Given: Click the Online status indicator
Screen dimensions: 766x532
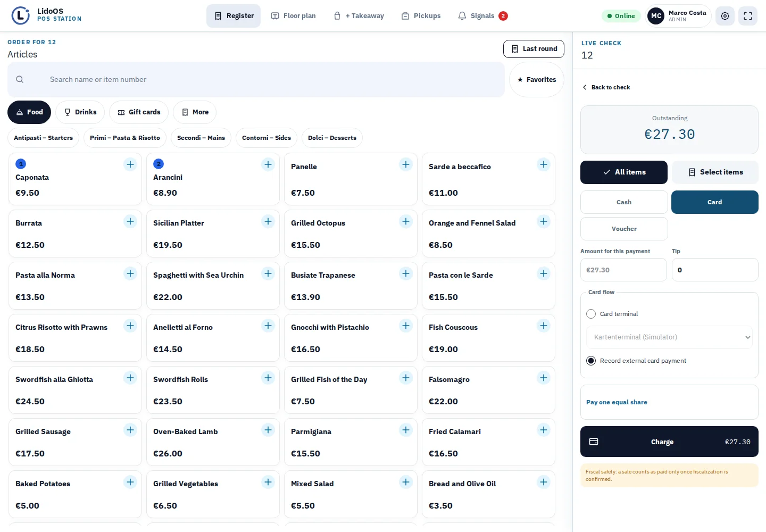Looking at the screenshot, I should 621,16.
